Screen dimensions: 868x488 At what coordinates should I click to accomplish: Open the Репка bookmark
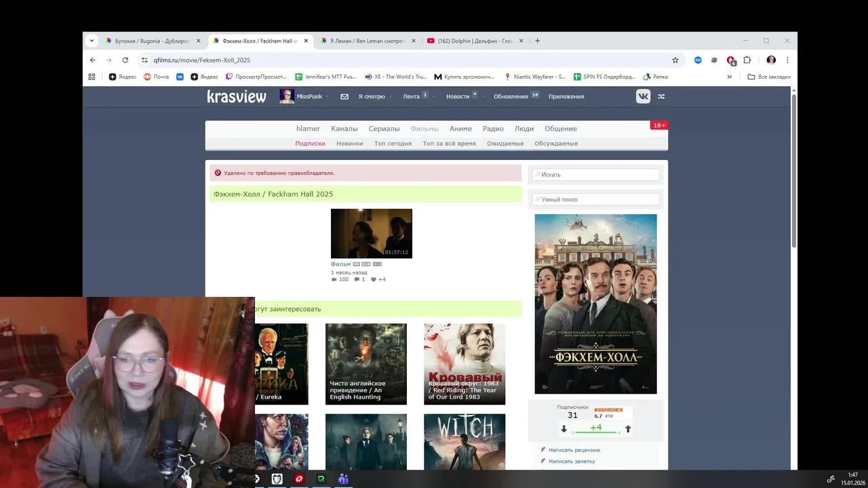[656, 77]
